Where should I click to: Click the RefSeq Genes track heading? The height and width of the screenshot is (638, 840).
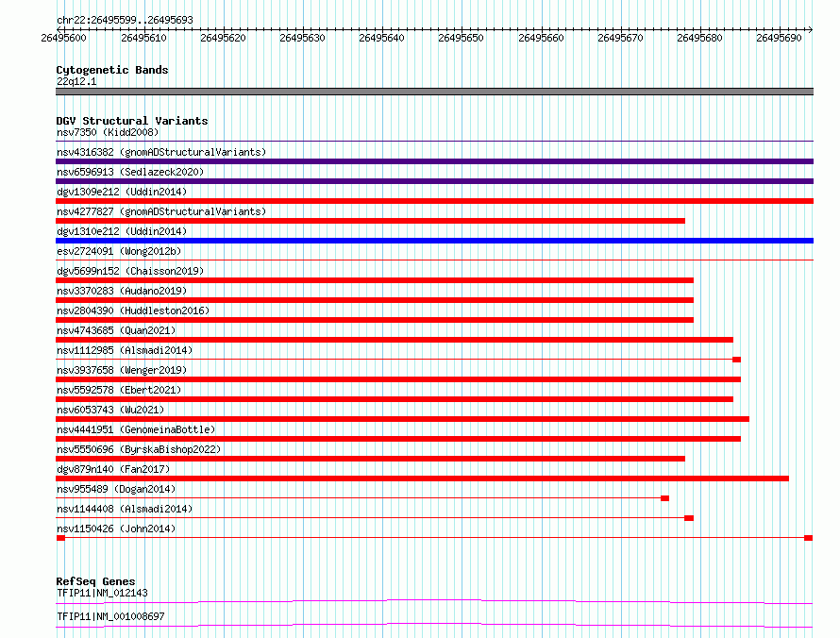point(95,581)
